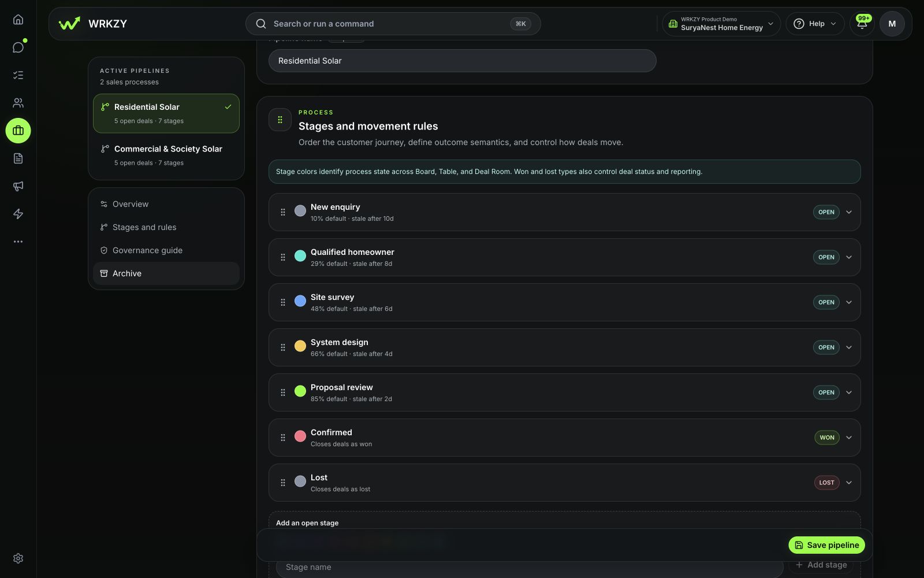This screenshot has width=924, height=578.
Task: Open the notifications bell with 99+ badge
Action: click(862, 24)
